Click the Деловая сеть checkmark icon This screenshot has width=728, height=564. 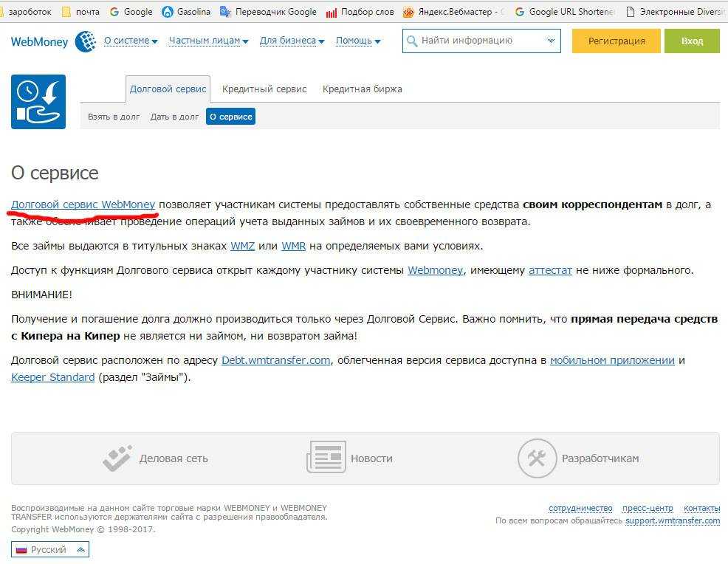(117, 458)
